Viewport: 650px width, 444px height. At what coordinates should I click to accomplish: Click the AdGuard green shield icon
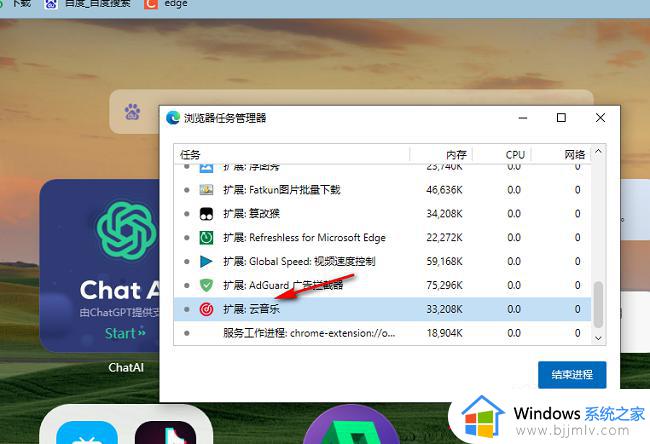[x=206, y=285]
